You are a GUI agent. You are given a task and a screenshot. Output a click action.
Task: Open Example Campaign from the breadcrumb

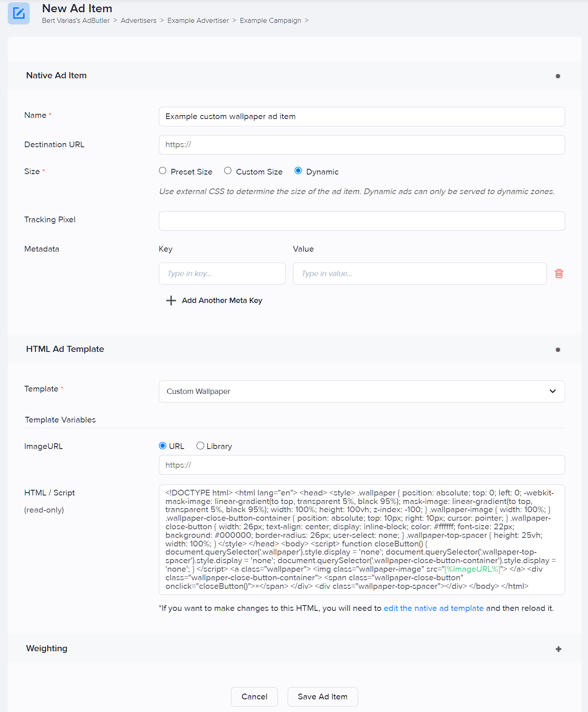pyautogui.click(x=270, y=20)
